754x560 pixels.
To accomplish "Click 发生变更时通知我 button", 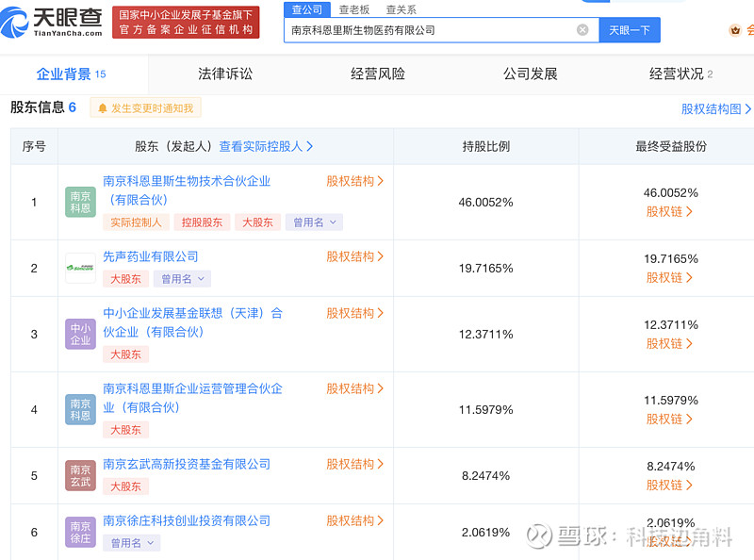I will pyautogui.click(x=146, y=108).
